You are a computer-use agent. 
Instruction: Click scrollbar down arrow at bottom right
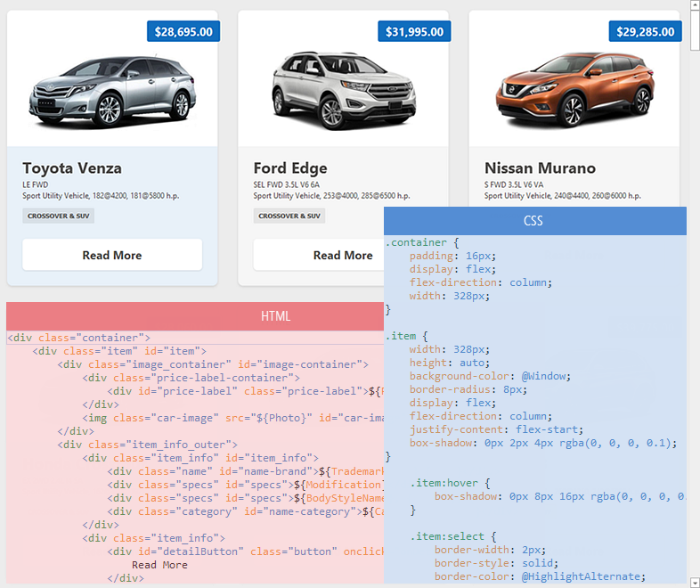[695, 583]
